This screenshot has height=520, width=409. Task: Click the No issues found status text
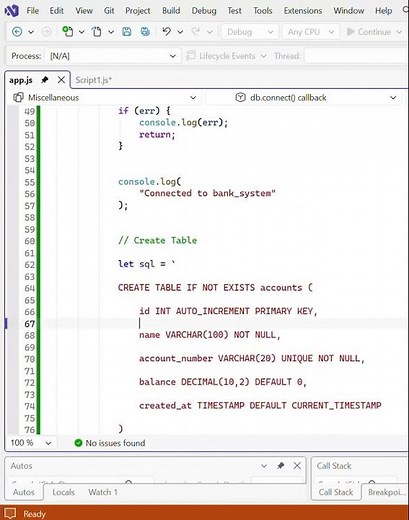[115, 443]
